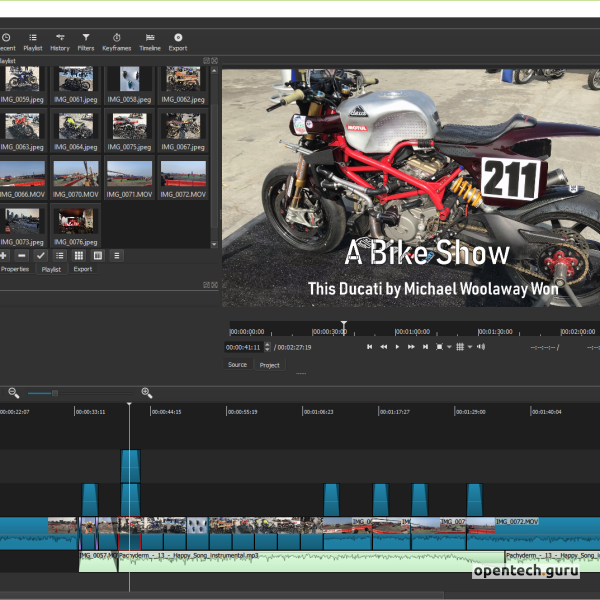Viewport: 600px width, 600px height.
Task: Remove selected item with playlist minus button
Action: [x=22, y=256]
